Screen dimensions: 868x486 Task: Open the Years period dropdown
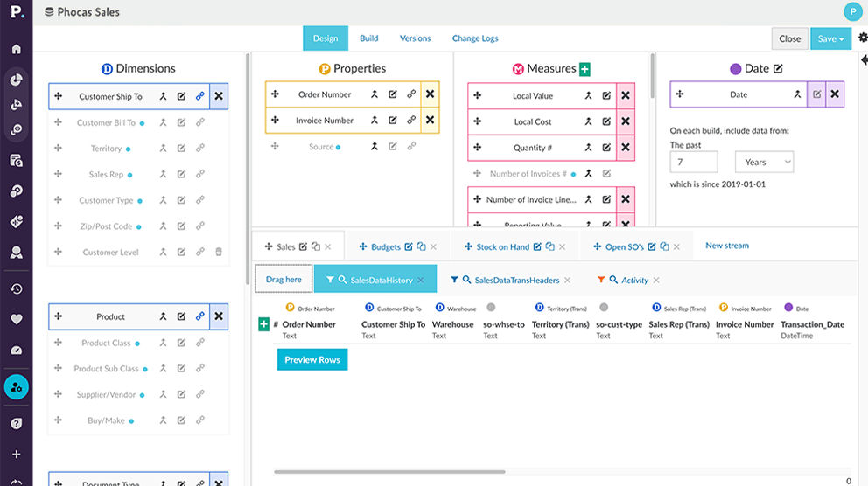(764, 162)
